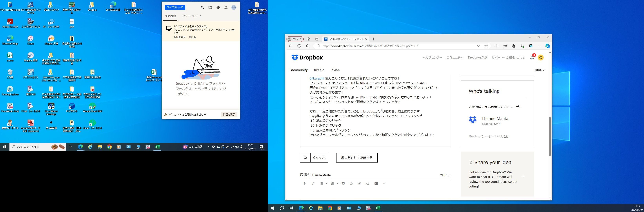Click the yellow user avatar on forum
The width and height of the screenshot is (644, 212).
541,58
